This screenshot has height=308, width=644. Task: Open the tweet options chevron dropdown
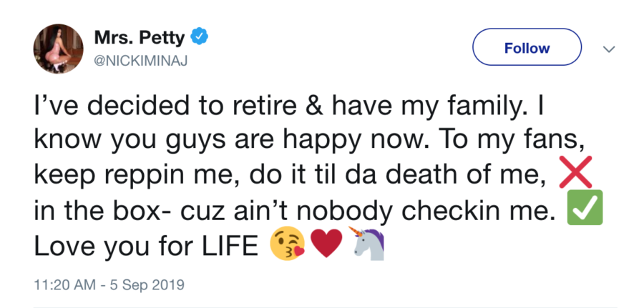coord(609,49)
